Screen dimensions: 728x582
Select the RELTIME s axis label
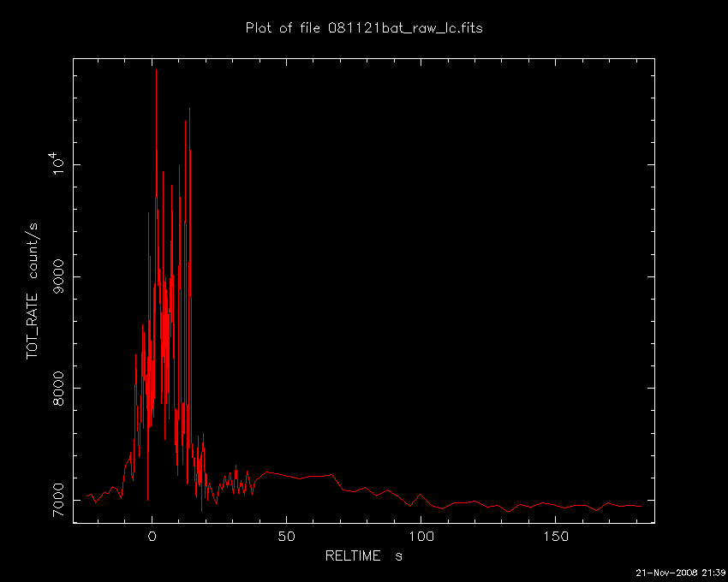(x=363, y=556)
